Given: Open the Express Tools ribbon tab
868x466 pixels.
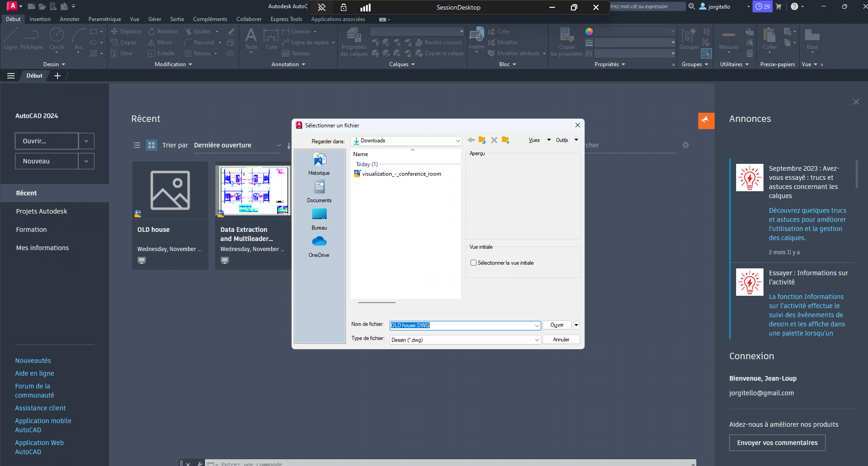Looking at the screenshot, I should 286,19.
